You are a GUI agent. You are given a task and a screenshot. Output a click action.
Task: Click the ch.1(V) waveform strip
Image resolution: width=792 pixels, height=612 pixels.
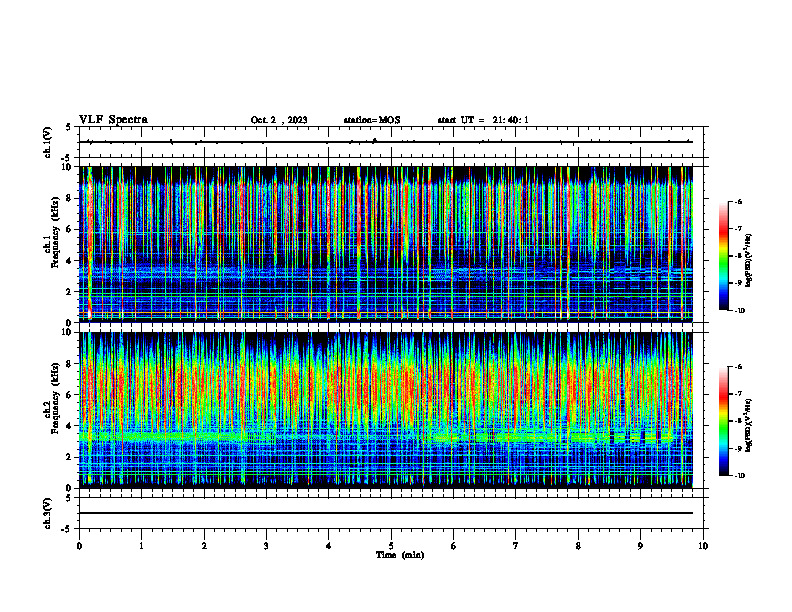pos(391,142)
